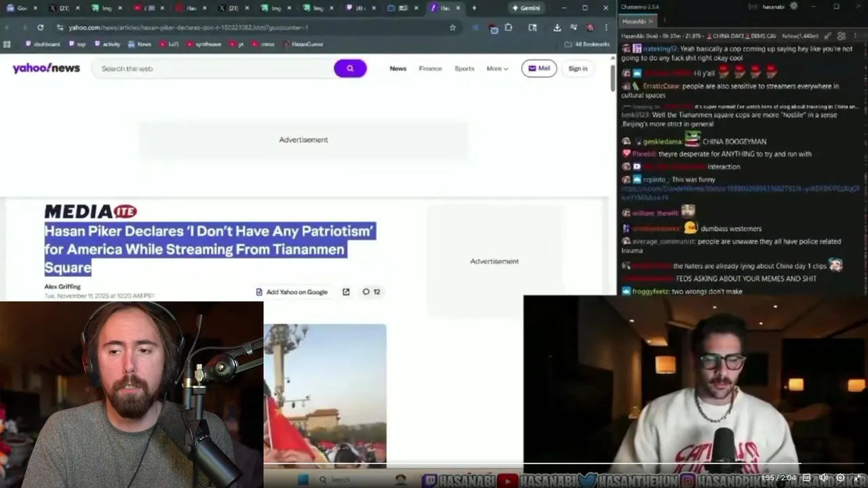The height and width of the screenshot is (488, 868).
Task: Open the video player settings gear
Action: (x=840, y=478)
